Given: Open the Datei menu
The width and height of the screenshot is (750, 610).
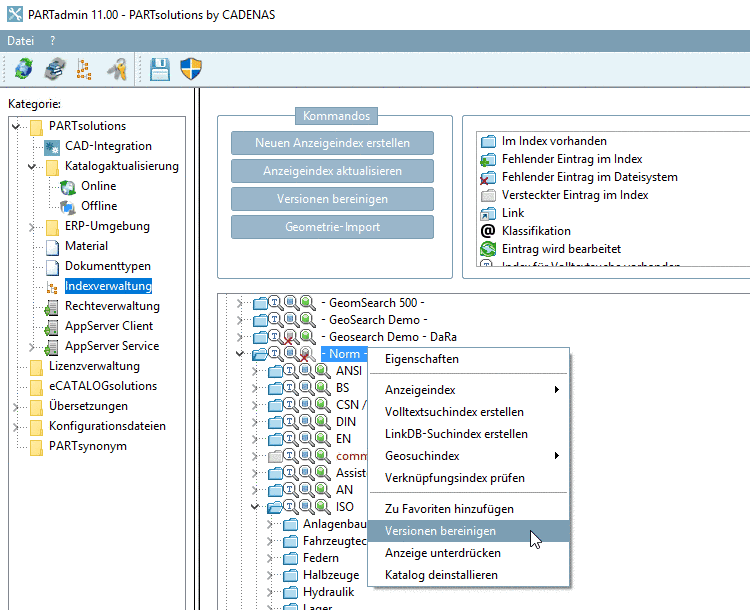Looking at the screenshot, I should click(19, 41).
